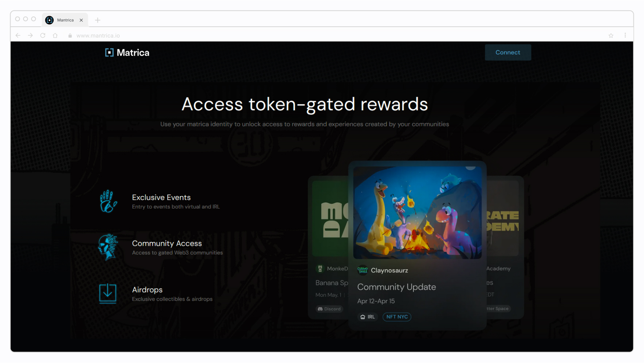
Task: Click the Community Access head icon
Action: [x=108, y=247]
